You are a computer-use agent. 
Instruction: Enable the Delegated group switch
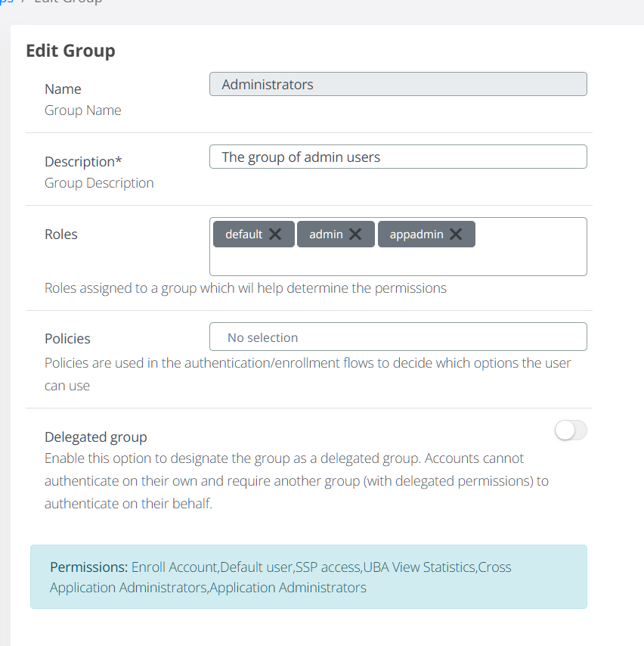pyautogui.click(x=571, y=431)
